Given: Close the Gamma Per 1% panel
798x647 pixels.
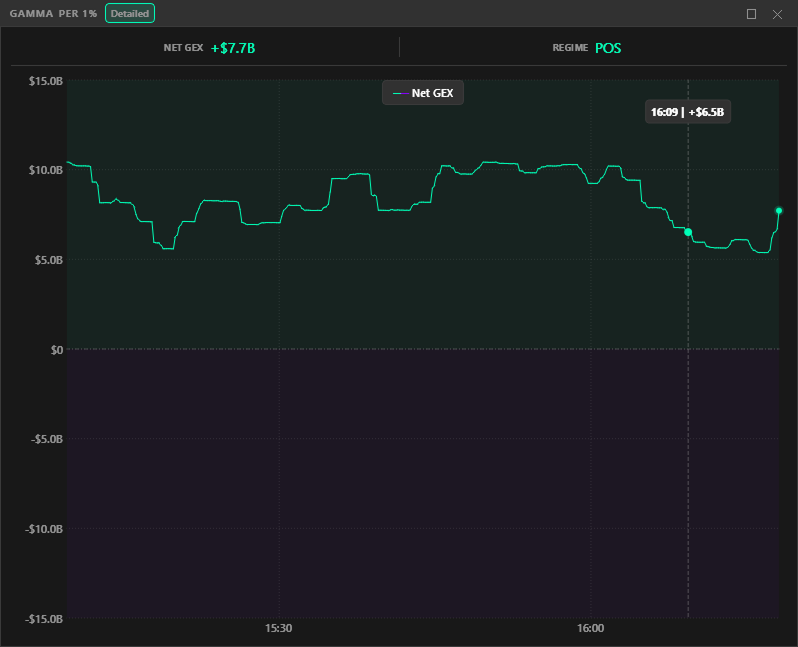Looking at the screenshot, I should click(x=777, y=14).
